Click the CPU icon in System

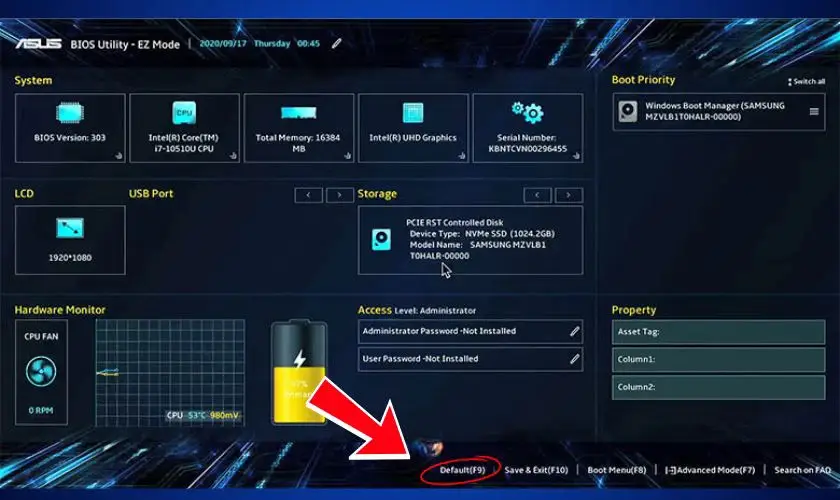[x=184, y=113]
